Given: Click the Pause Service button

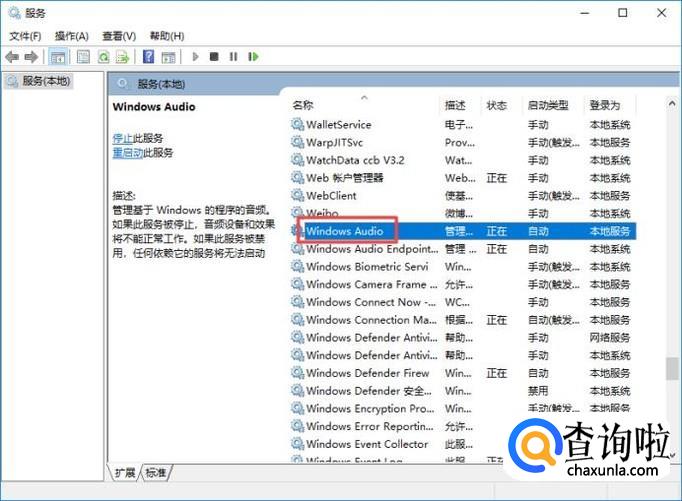Looking at the screenshot, I should 234,57.
